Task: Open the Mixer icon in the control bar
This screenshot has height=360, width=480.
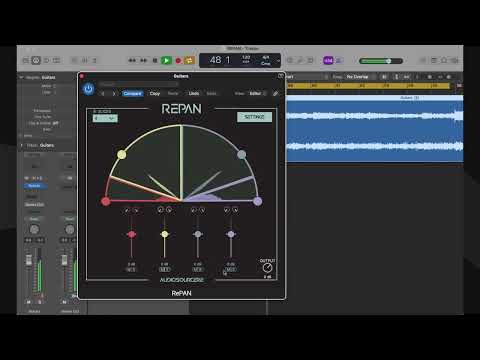Action: [85, 60]
